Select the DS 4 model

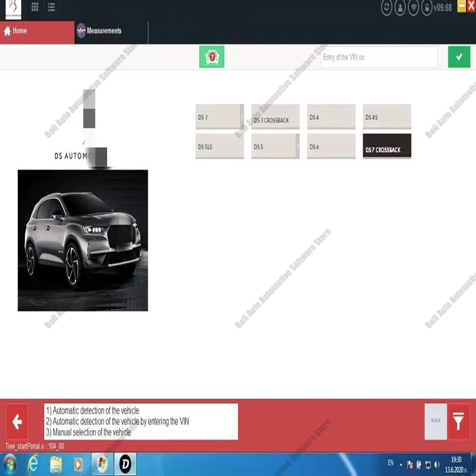point(331,117)
